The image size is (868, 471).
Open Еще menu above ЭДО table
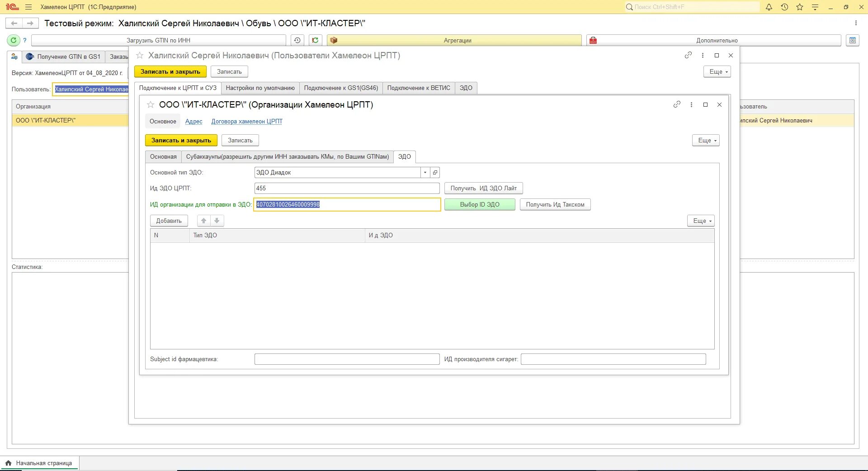pyautogui.click(x=701, y=221)
